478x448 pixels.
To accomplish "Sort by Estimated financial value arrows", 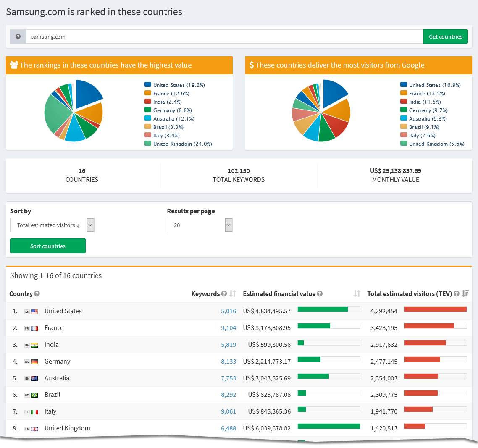I will pos(357,294).
